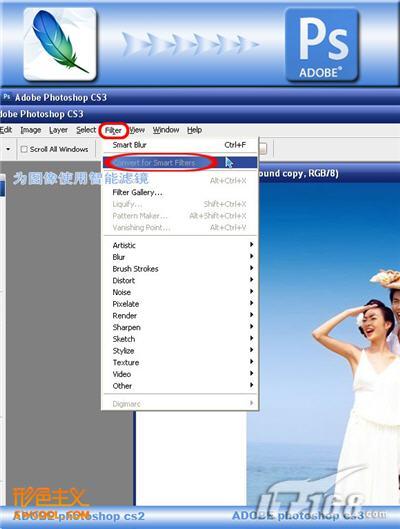
Task: Open the Filter menu
Action: tap(113, 130)
